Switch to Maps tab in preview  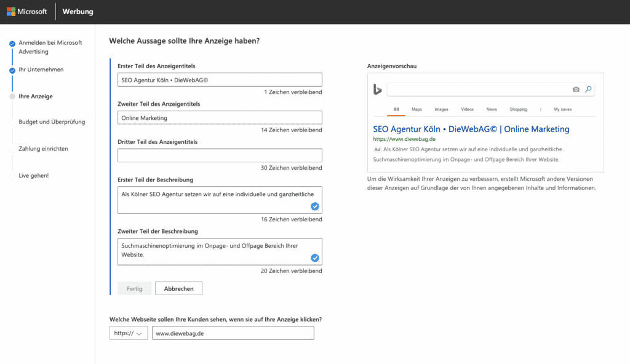pos(417,109)
